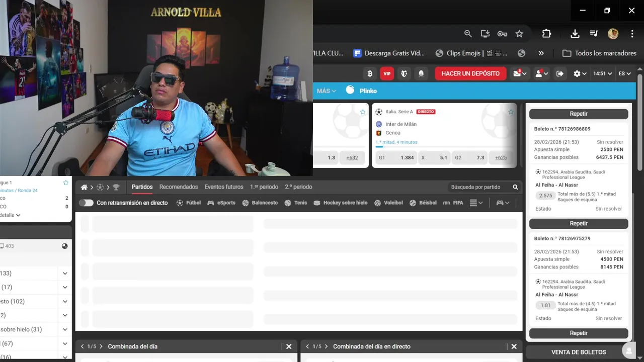Open Chrome extensions puzzle icon

tap(546, 34)
